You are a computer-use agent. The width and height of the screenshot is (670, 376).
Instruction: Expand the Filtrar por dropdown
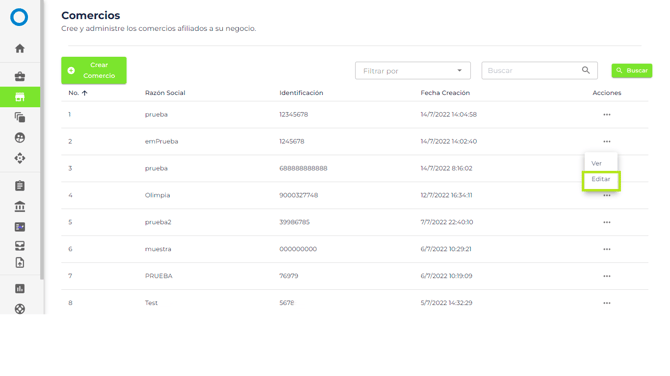tap(413, 70)
